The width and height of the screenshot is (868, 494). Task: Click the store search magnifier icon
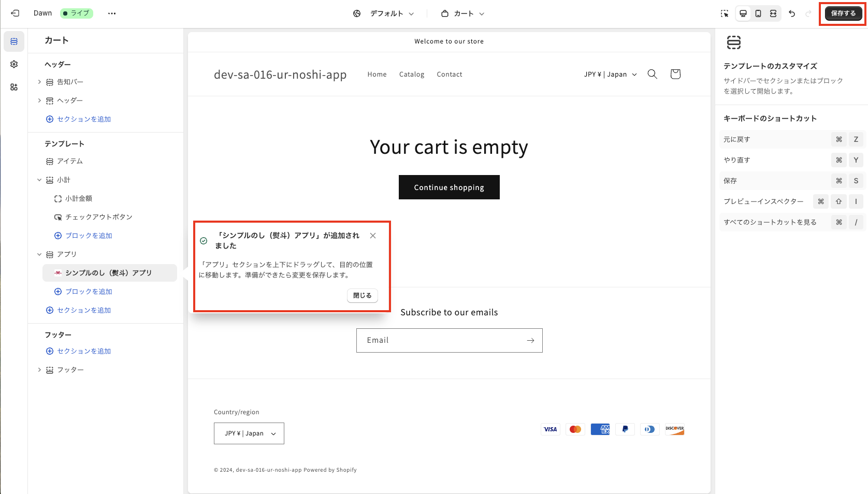(x=653, y=74)
